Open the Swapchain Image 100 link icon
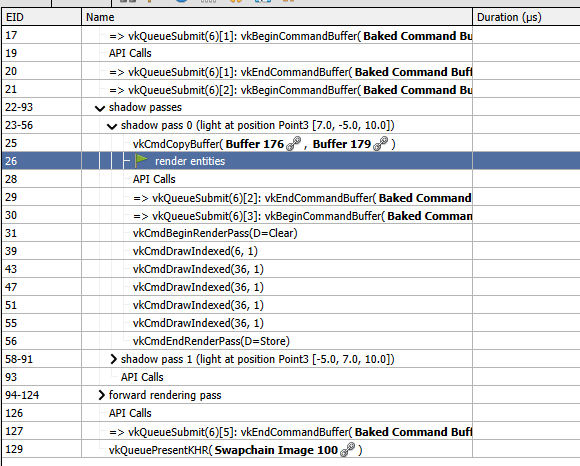This screenshot has height=466, width=580. [347, 449]
